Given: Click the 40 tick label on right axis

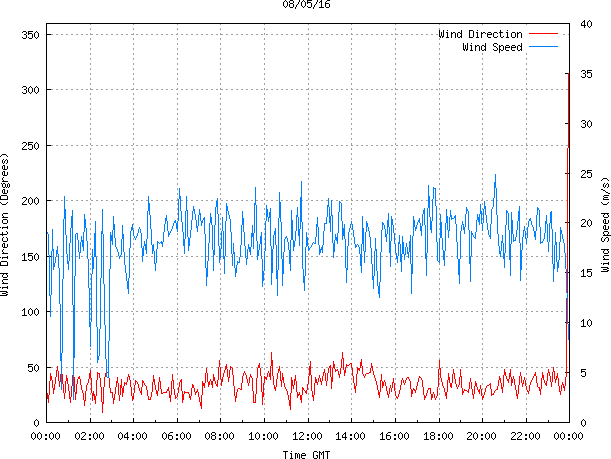Looking at the screenshot, I should point(586,24).
